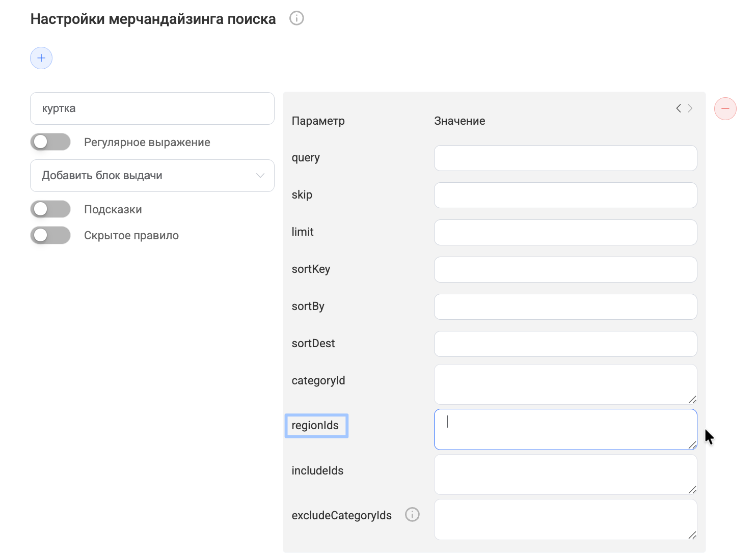Screen dimensions: 756x559
Task: Grab the resize handle of regionIds textarea
Action: [x=692, y=445]
